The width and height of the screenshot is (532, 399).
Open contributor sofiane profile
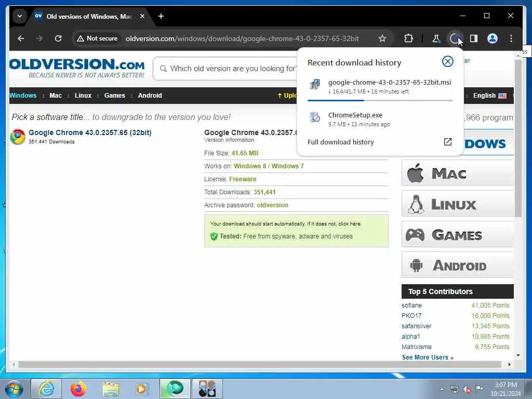[x=411, y=305]
